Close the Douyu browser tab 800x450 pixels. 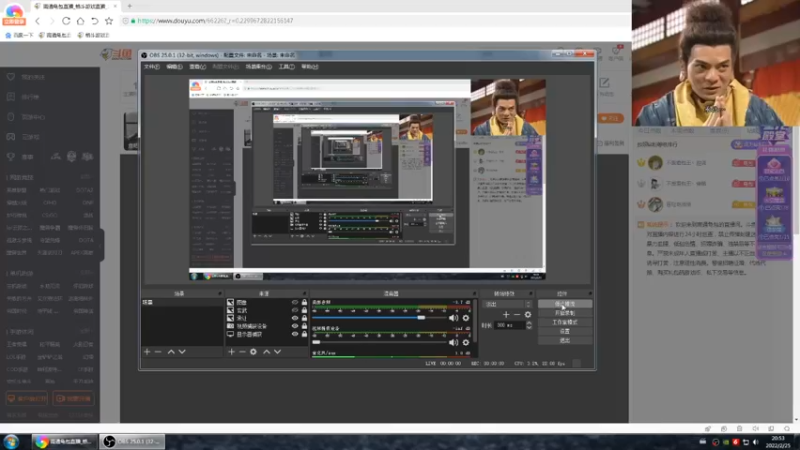click(115, 6)
